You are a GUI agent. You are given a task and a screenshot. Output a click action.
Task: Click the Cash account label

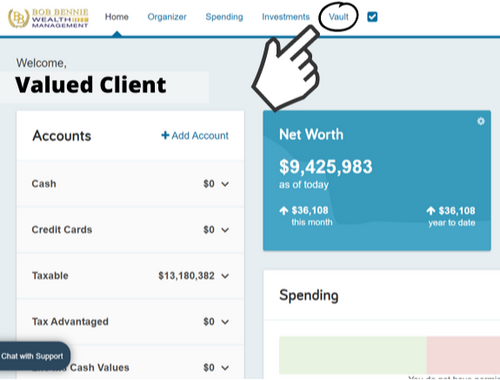tap(44, 184)
